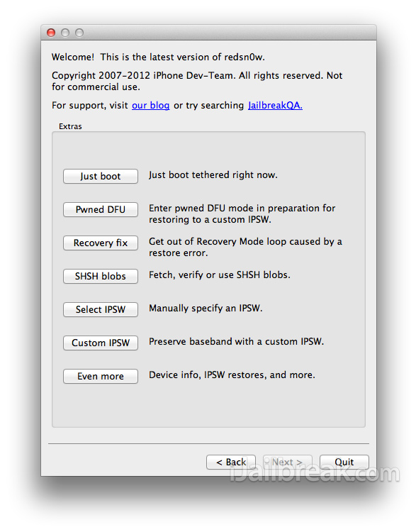
Task: Open Pwned DFU mode option
Action: click(101, 209)
